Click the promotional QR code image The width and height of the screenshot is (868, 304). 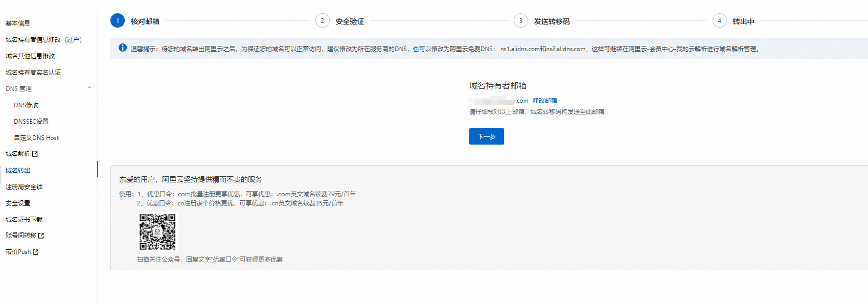tap(157, 232)
